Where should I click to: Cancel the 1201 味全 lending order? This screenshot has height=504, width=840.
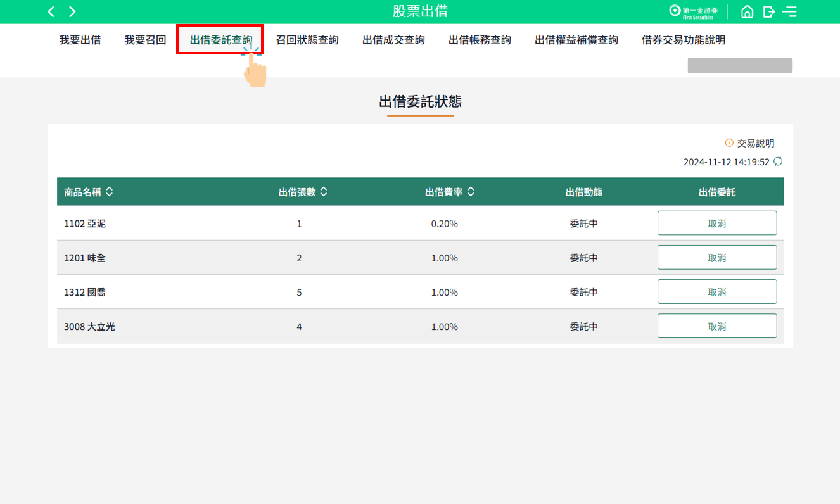click(716, 258)
